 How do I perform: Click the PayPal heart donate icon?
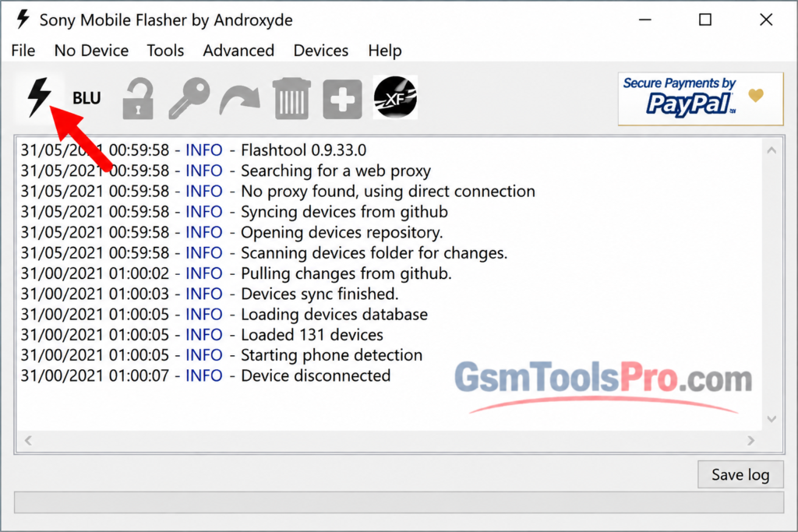(756, 95)
